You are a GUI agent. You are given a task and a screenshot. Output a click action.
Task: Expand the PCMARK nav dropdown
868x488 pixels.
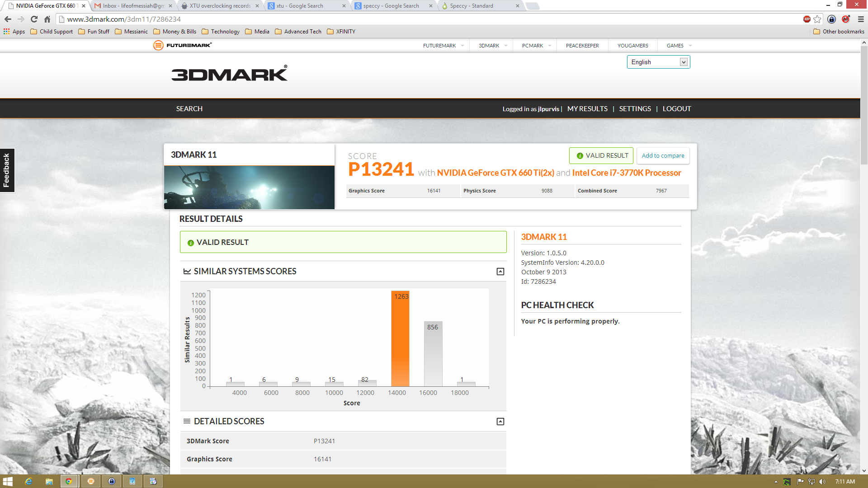[549, 46]
